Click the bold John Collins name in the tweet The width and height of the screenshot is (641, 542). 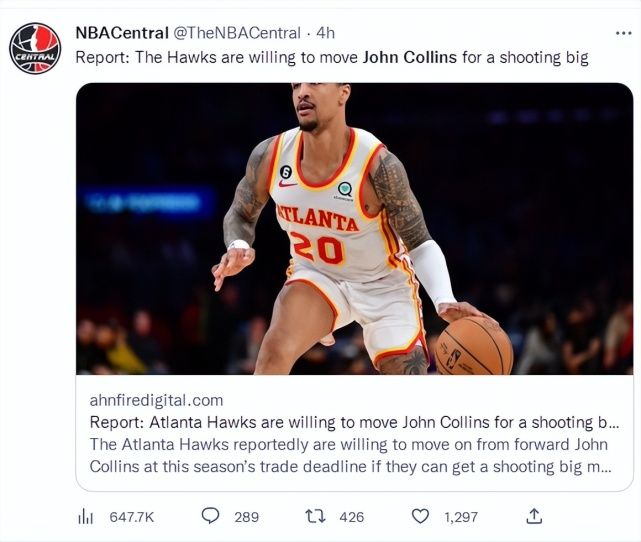pyautogui.click(x=409, y=57)
